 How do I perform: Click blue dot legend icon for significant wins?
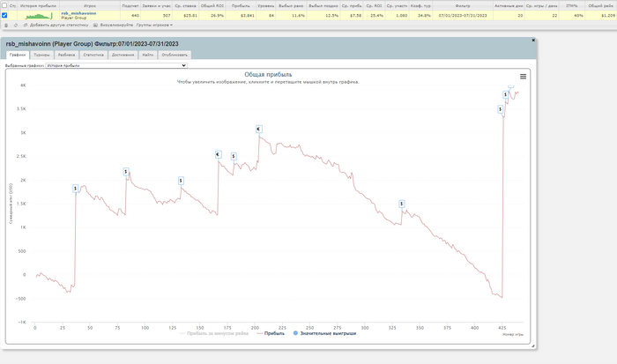pyautogui.click(x=295, y=333)
